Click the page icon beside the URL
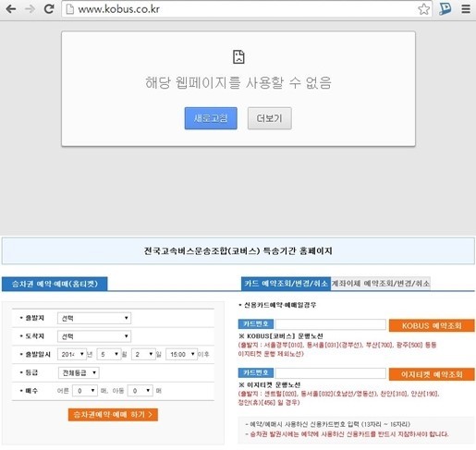476x450 pixels. pos(70,9)
